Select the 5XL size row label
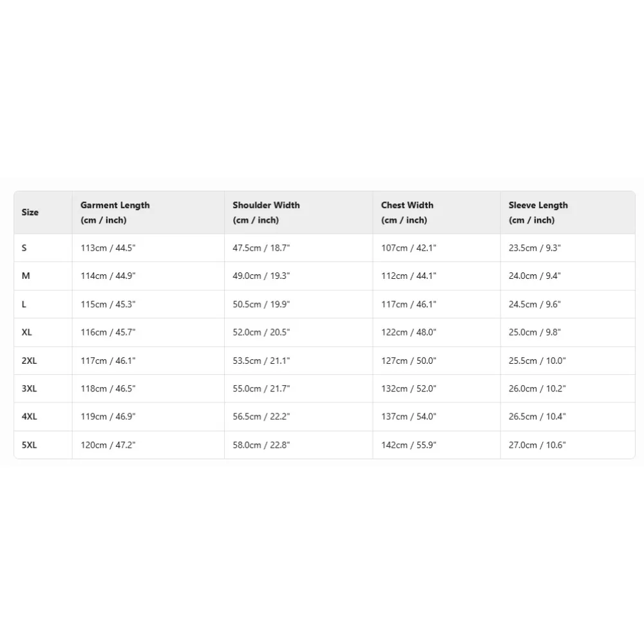Image resolution: width=644 pixels, height=644 pixels. point(30,445)
